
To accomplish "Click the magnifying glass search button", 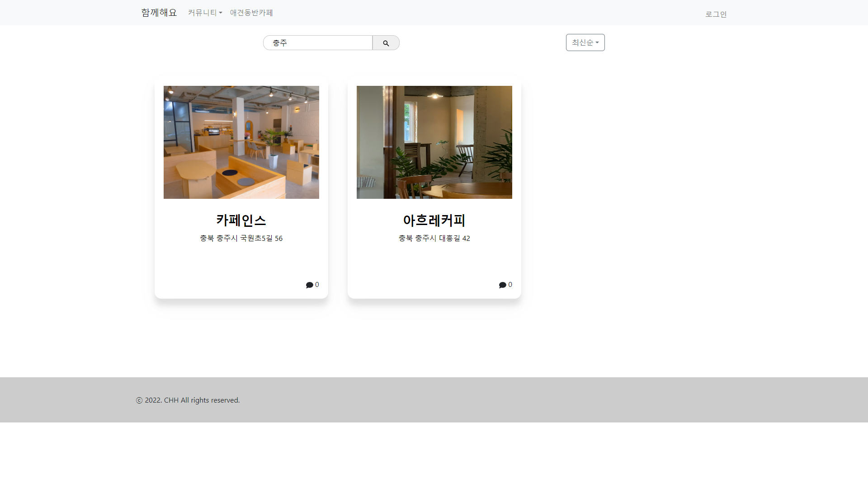I will tap(386, 43).
